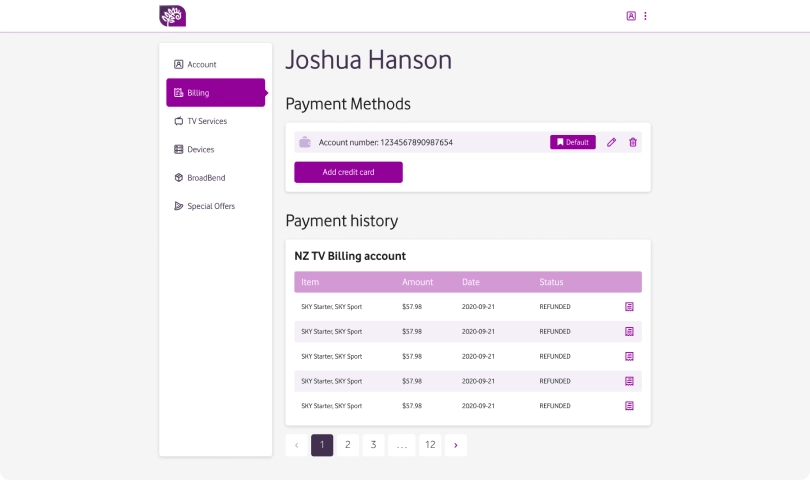Screen dimensions: 810x480
Task: Edit the payment method with pencil icon
Action: click(612, 142)
